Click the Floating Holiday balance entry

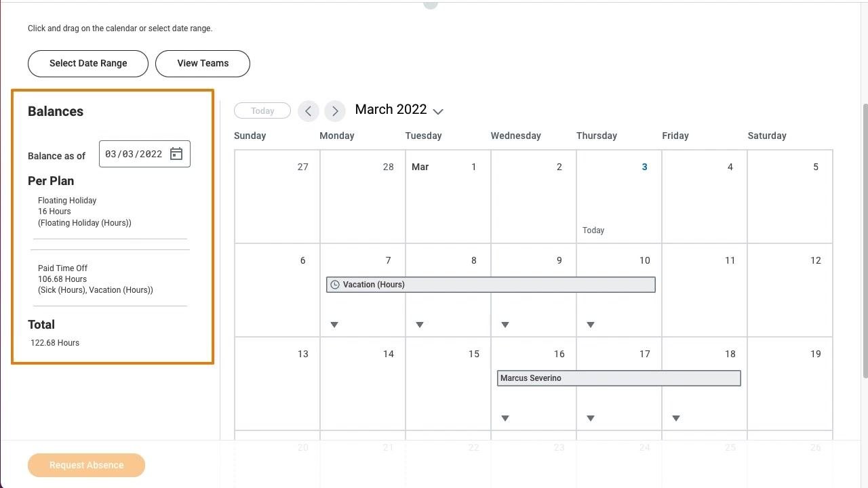(85, 211)
